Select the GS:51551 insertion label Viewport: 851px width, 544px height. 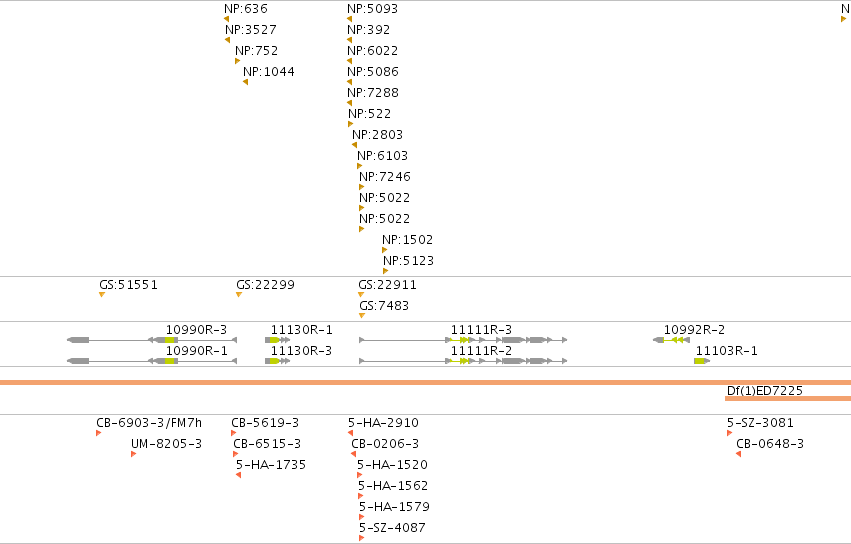pyautogui.click(x=129, y=284)
